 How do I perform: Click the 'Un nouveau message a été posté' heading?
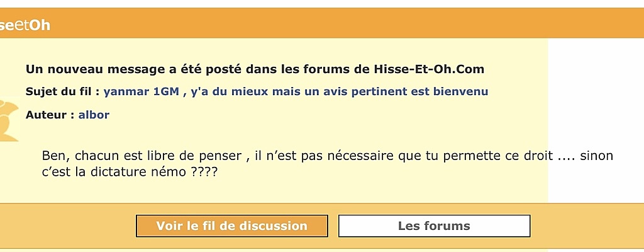pos(255,69)
